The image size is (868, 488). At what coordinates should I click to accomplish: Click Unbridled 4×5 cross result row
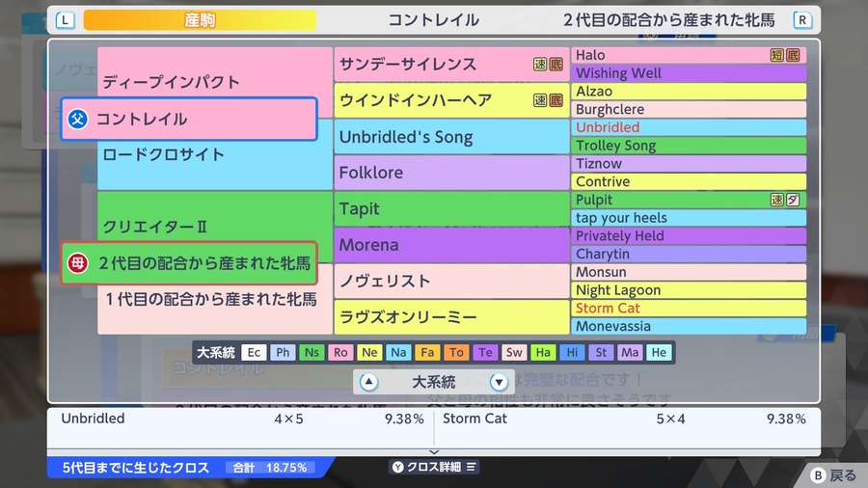click(241, 419)
